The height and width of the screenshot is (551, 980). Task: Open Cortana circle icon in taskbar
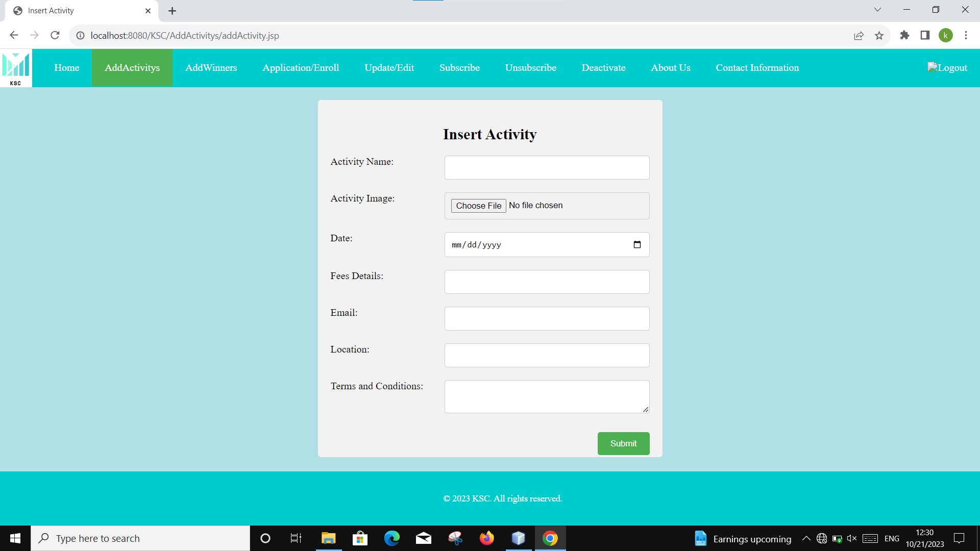(265, 538)
